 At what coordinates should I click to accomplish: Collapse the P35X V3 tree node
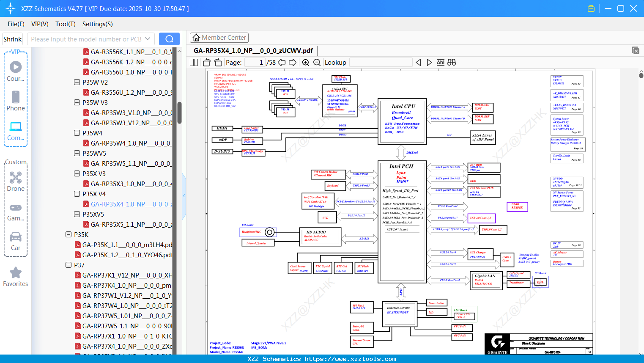(x=77, y=173)
